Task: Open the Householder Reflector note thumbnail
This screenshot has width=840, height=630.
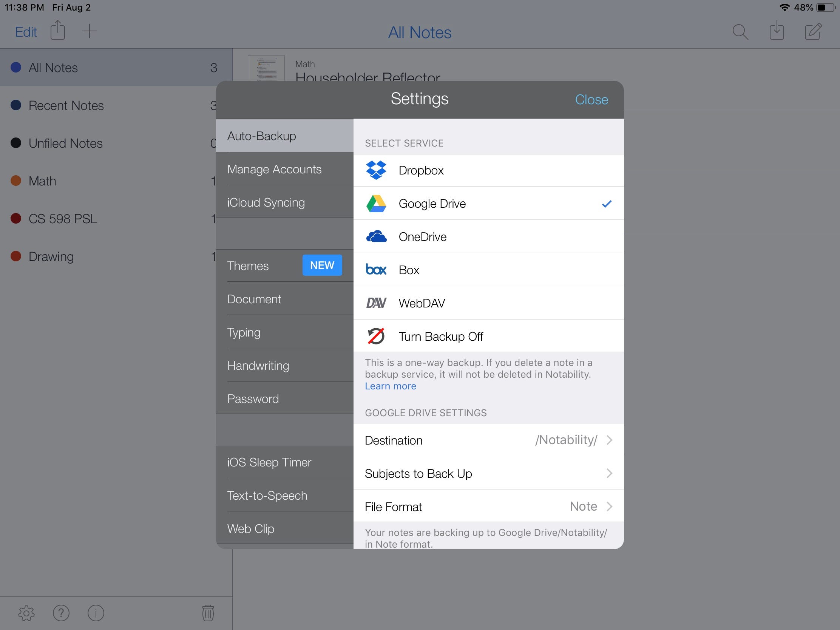Action: (x=266, y=68)
